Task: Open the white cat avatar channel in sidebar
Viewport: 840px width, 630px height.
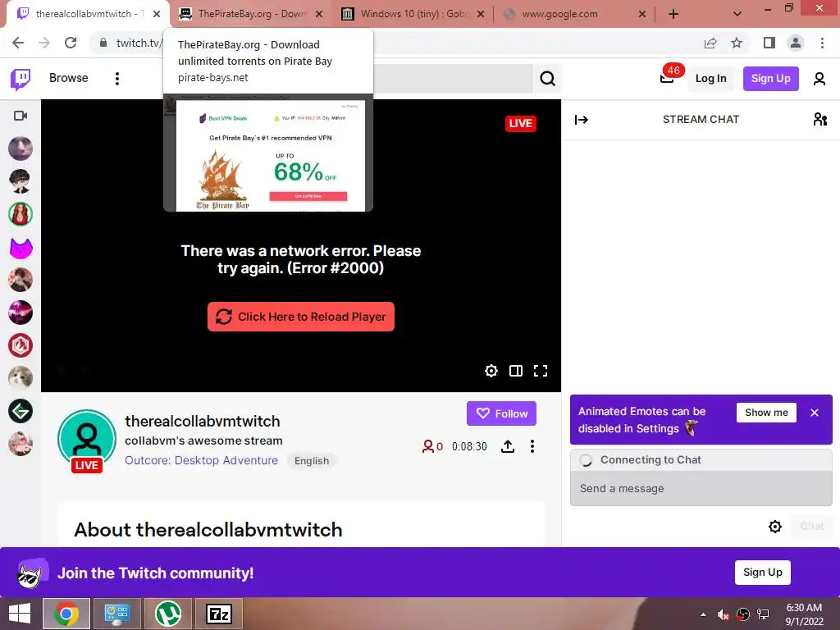Action: point(21,378)
